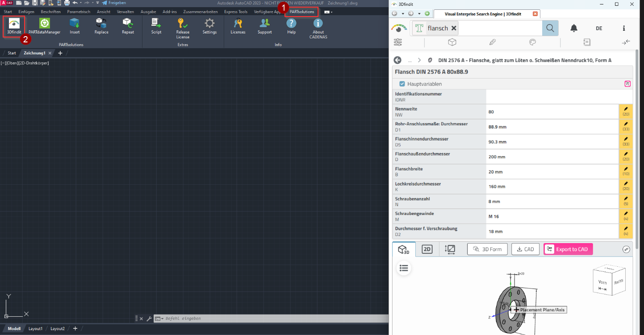Edit the Nennweite NW value
Image resolution: width=644 pixels, height=335 pixels.
coord(626,112)
